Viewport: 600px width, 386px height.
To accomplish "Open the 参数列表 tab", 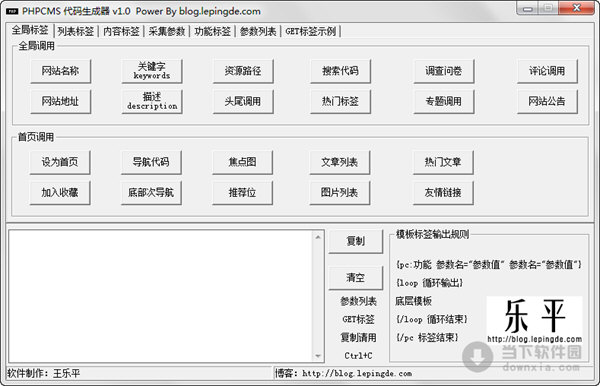I will tap(258, 31).
